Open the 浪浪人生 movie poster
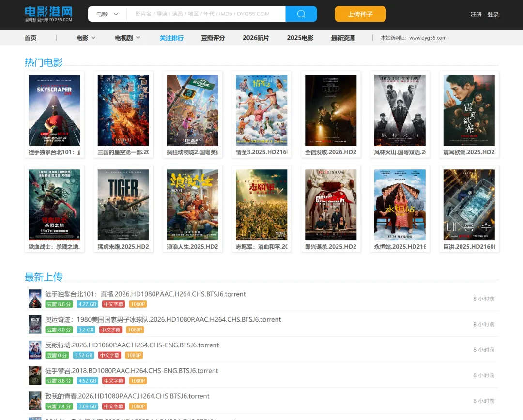Viewport: 523px width, 420px height. tap(192, 205)
